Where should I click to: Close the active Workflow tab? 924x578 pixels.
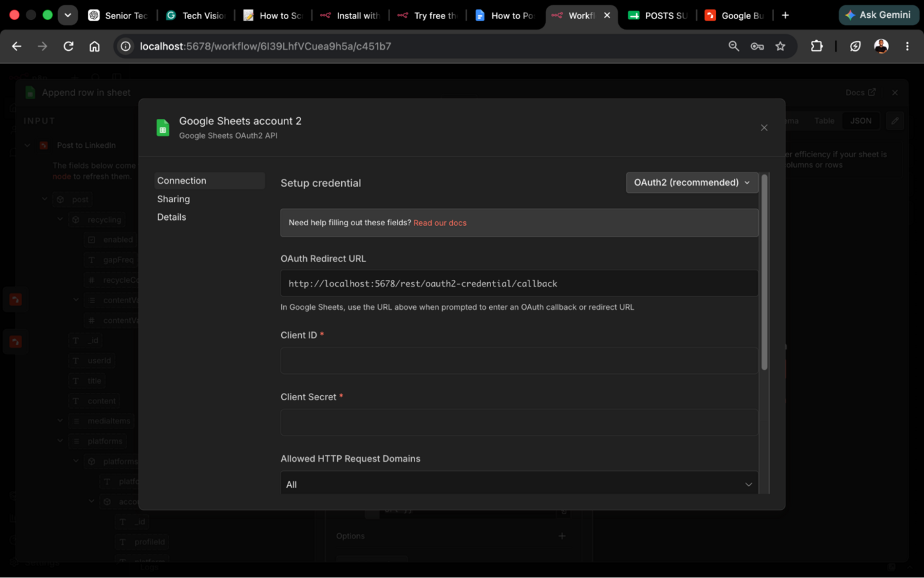[607, 15]
